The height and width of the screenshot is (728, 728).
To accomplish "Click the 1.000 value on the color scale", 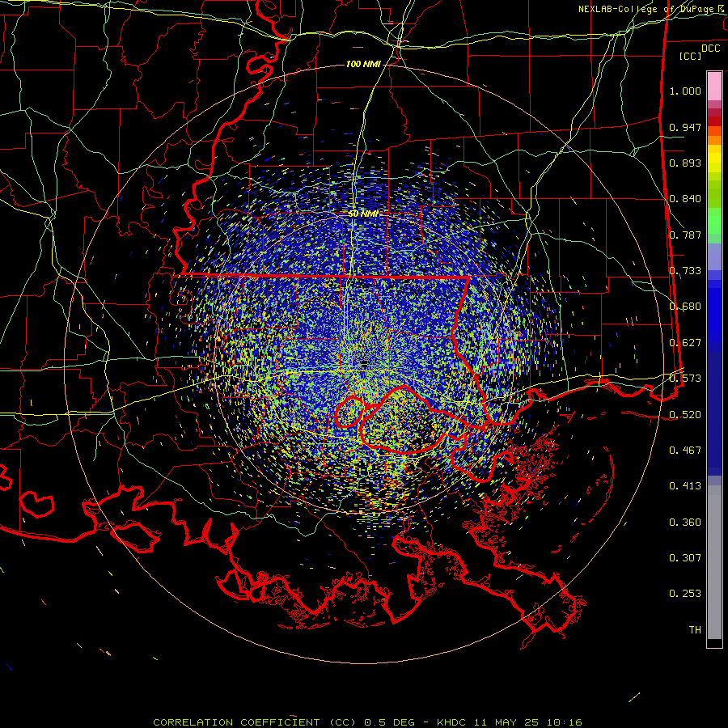I will pos(685,91).
